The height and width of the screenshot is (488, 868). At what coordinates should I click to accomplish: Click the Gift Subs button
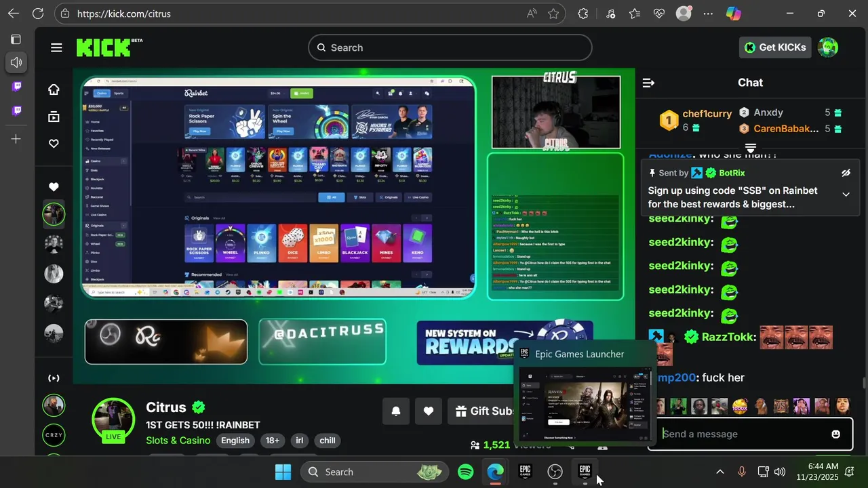tap(486, 411)
